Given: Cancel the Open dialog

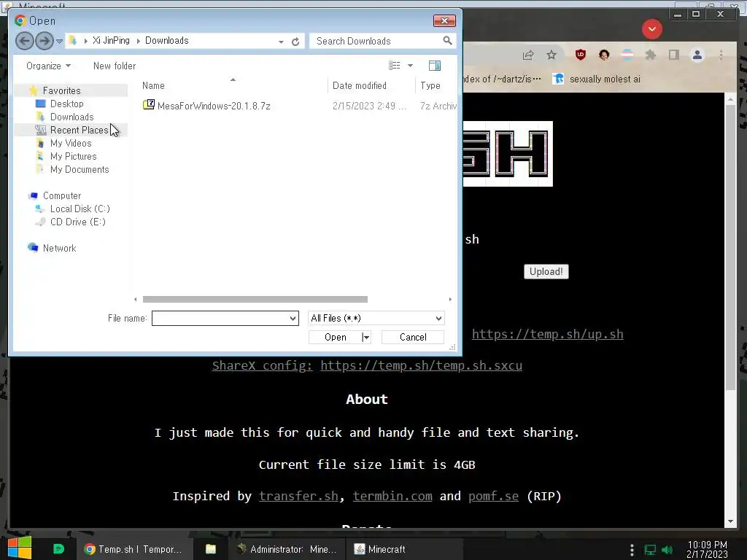Looking at the screenshot, I should pos(413,337).
